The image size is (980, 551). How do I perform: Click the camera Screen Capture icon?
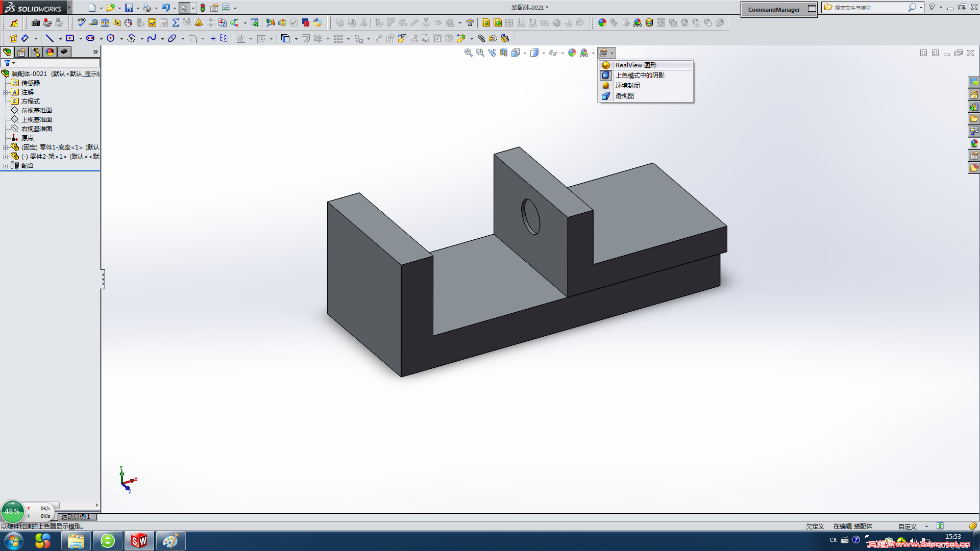pyautogui.click(x=35, y=22)
